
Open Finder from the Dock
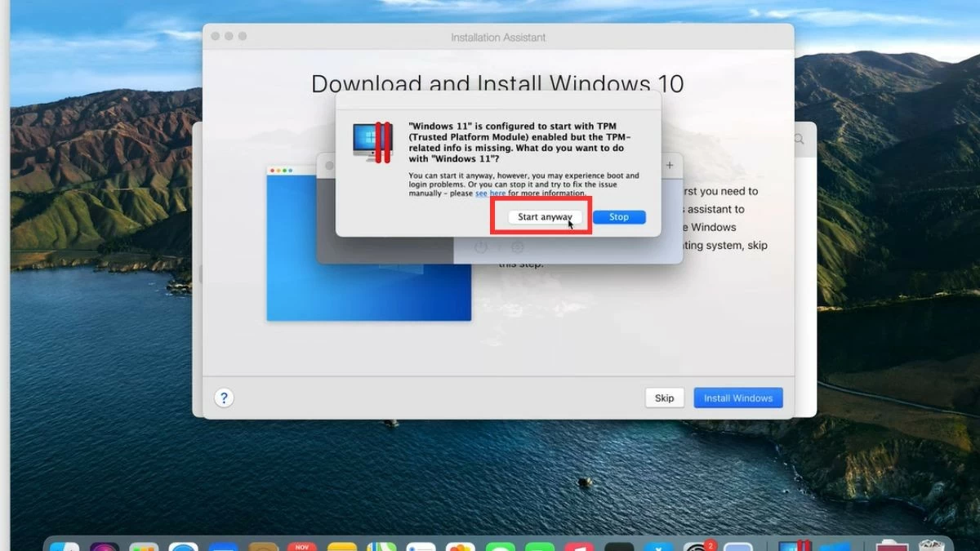[65, 546]
